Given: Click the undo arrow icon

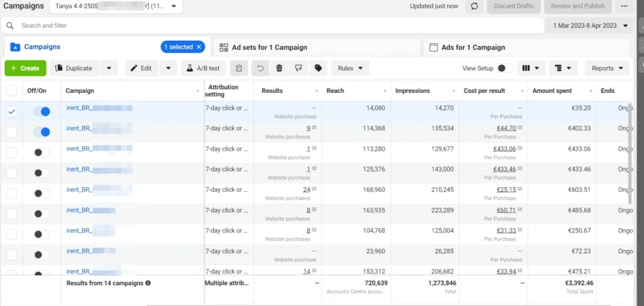Looking at the screenshot, I should pyautogui.click(x=260, y=68).
